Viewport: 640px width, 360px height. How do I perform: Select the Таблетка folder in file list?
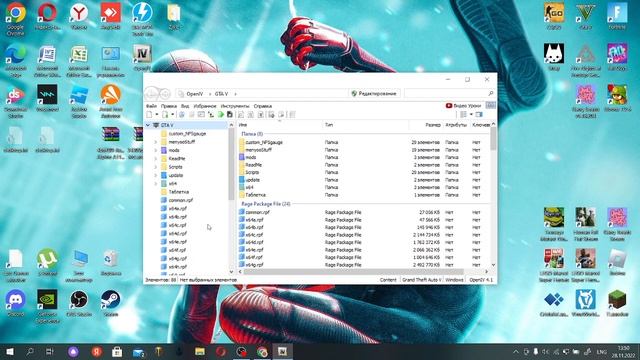(256, 195)
